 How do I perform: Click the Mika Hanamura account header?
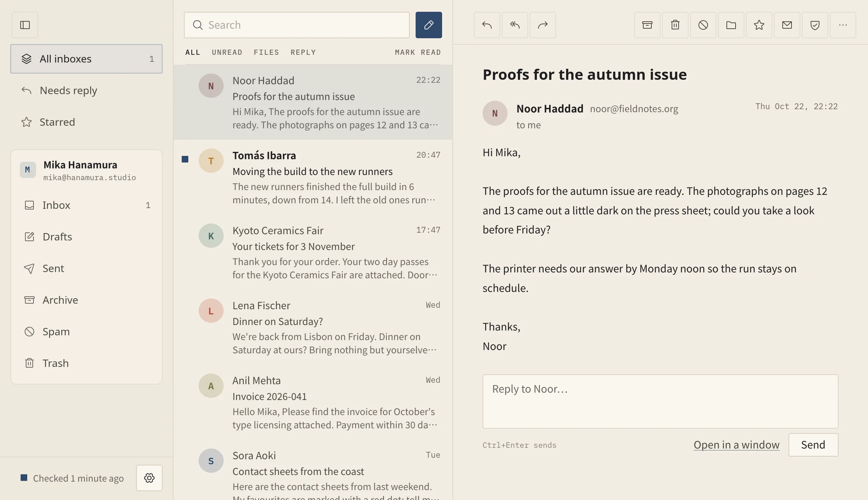(86, 170)
